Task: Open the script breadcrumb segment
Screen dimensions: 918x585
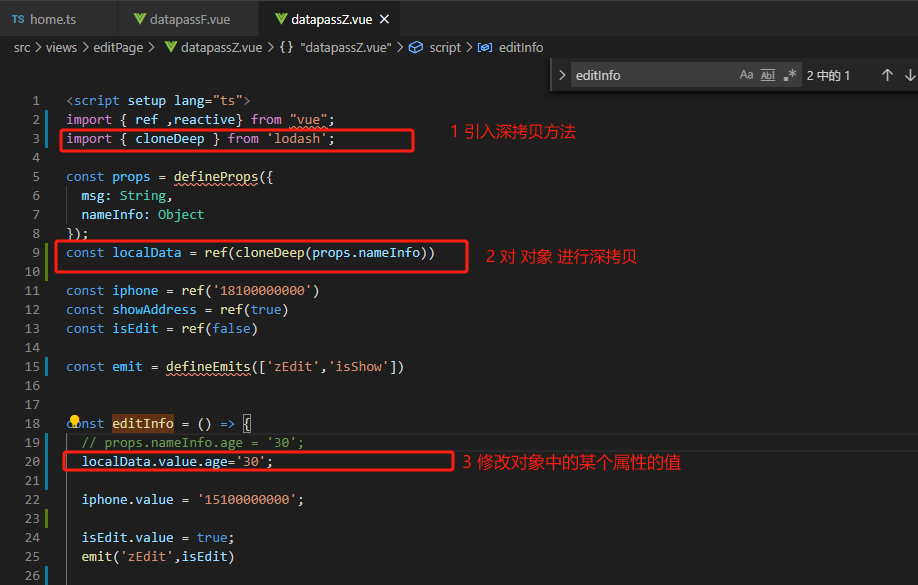Action: coord(445,47)
